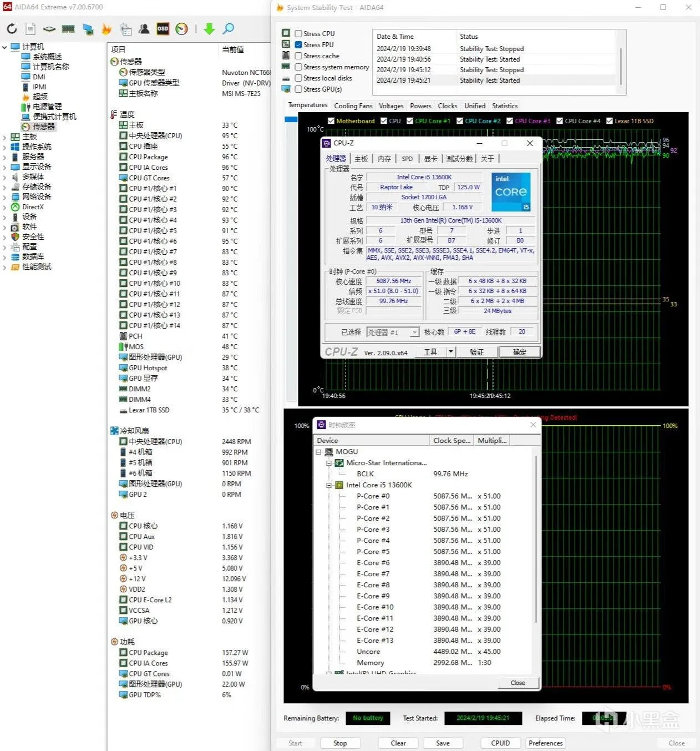Image resolution: width=700 pixels, height=751 pixels.
Task: Switch to Statistics tab
Action: pyautogui.click(x=505, y=106)
